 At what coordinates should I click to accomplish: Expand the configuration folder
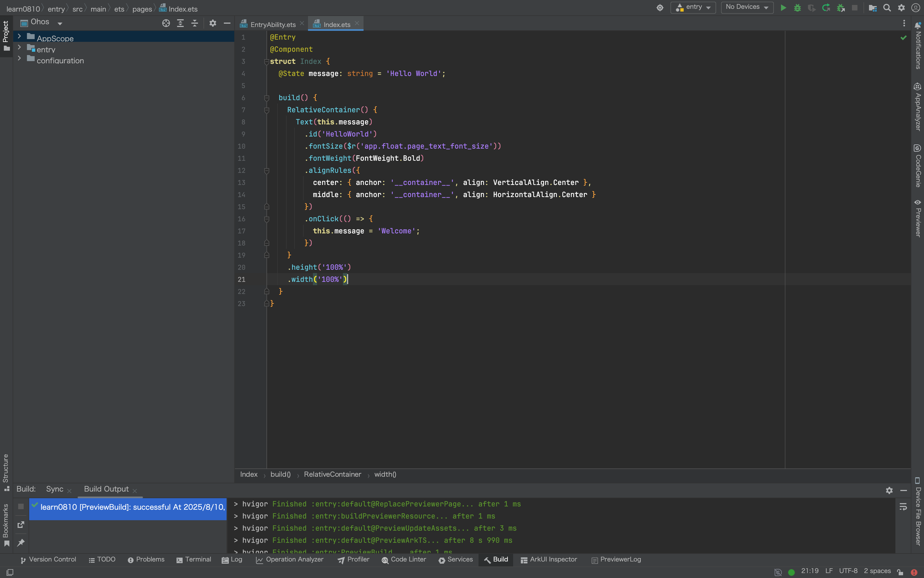(x=19, y=58)
